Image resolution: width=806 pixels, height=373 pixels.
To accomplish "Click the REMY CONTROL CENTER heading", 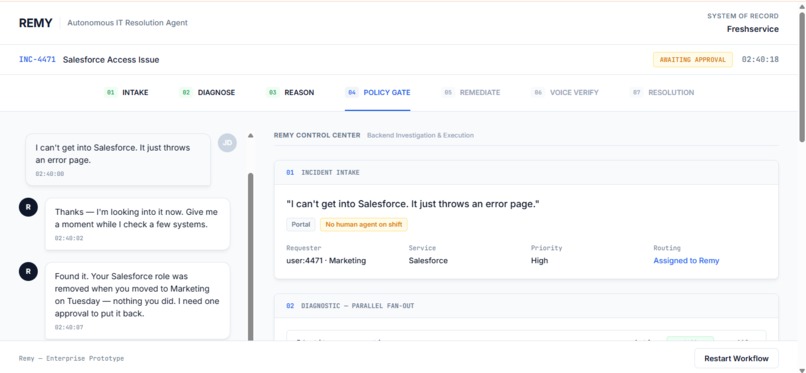I will (317, 136).
